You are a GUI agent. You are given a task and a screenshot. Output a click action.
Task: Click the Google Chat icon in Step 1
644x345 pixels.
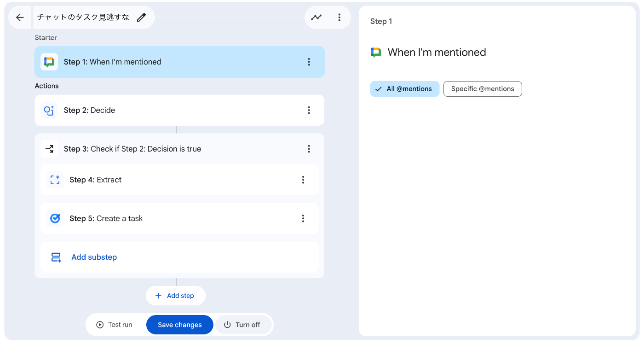(x=49, y=62)
